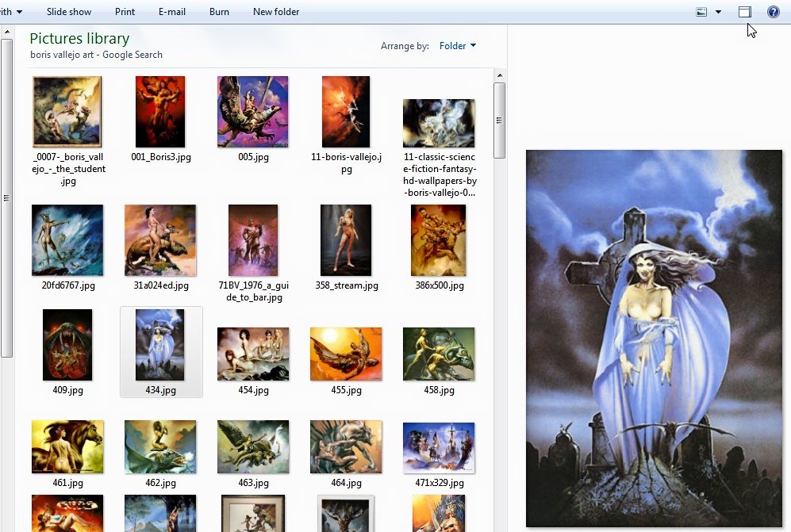Click the file list scrollbar thumb
791x532 pixels.
point(499,121)
